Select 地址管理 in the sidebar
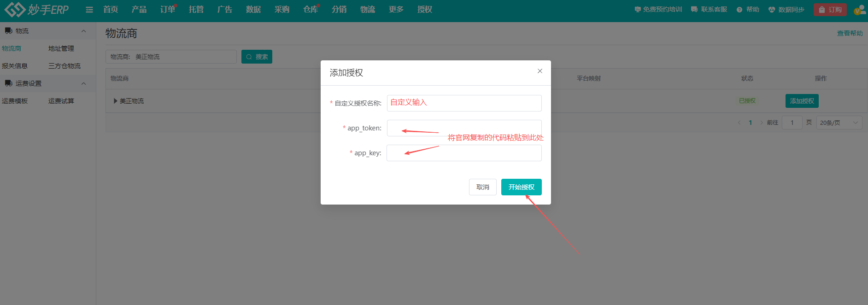The image size is (868, 305). pyautogui.click(x=61, y=48)
